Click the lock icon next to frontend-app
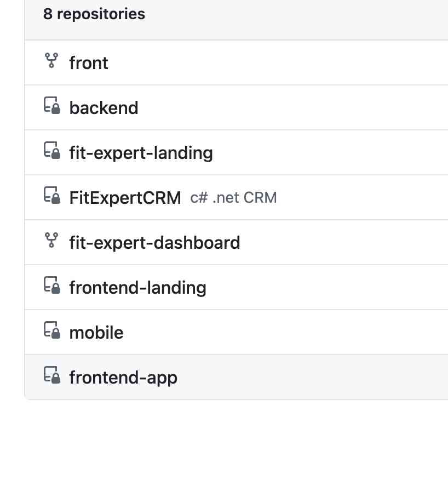Screen dimensions: 448x491 (51, 375)
